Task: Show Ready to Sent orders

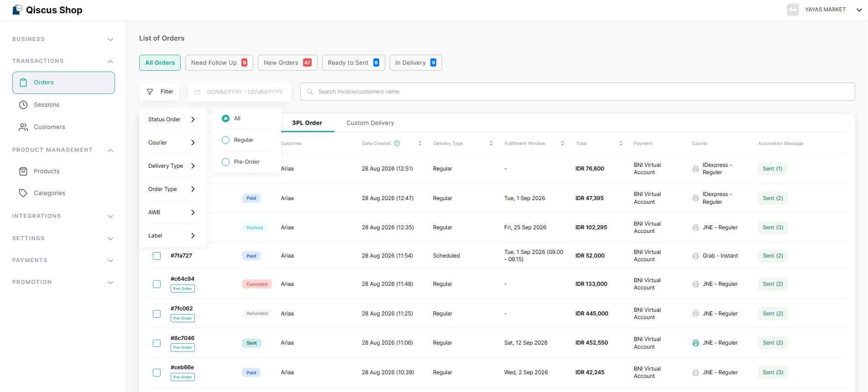Action: click(x=353, y=63)
